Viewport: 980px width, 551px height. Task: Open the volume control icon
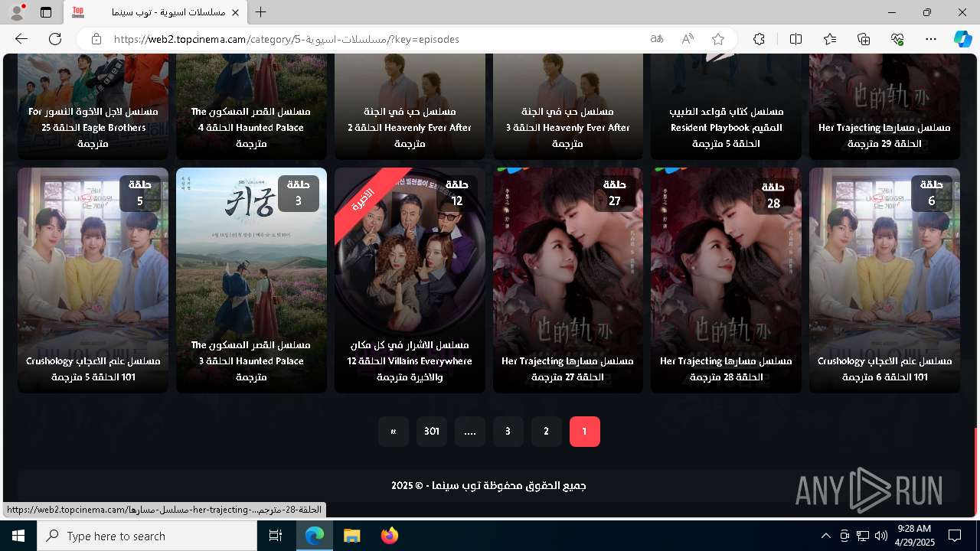click(x=880, y=536)
